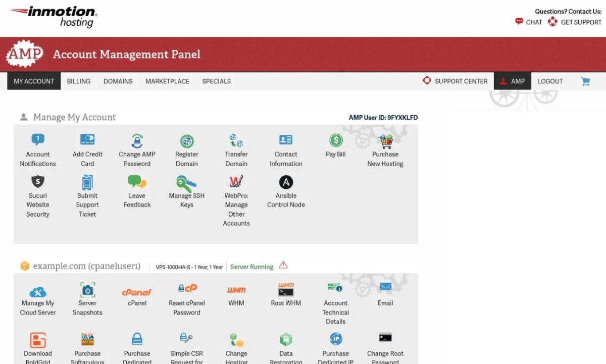Open the shopping cart icon

[586, 81]
